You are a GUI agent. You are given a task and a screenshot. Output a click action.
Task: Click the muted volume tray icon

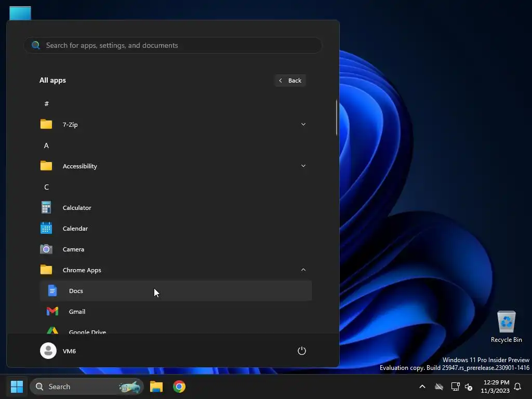point(469,387)
